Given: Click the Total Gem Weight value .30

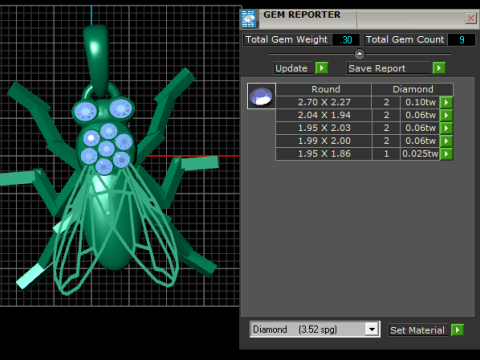Looking at the screenshot, I should [346, 40].
